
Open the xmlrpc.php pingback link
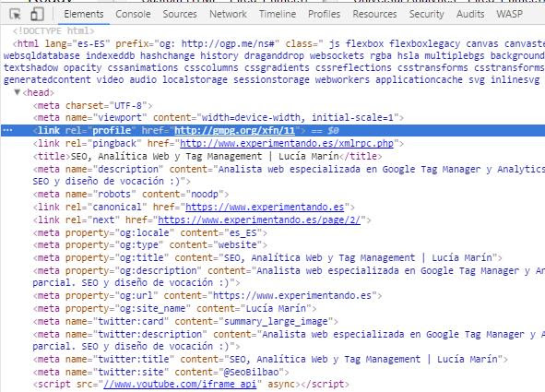pyautogui.click(x=287, y=144)
